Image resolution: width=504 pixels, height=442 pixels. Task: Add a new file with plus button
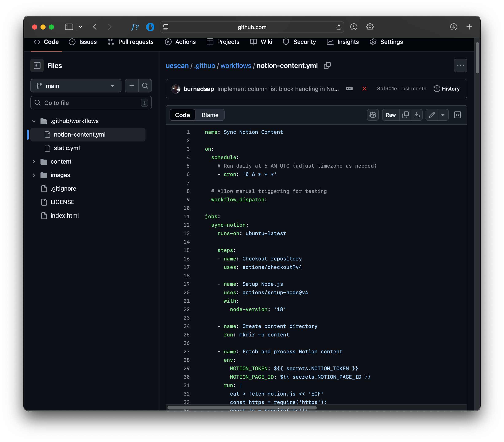[x=132, y=86]
